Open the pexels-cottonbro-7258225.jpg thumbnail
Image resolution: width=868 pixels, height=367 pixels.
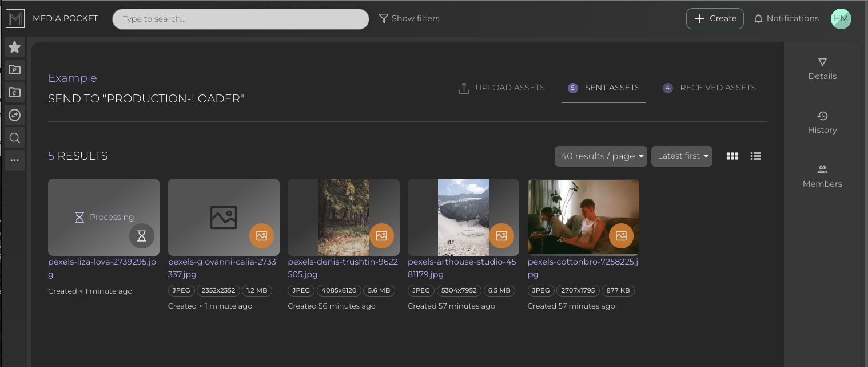(583, 217)
